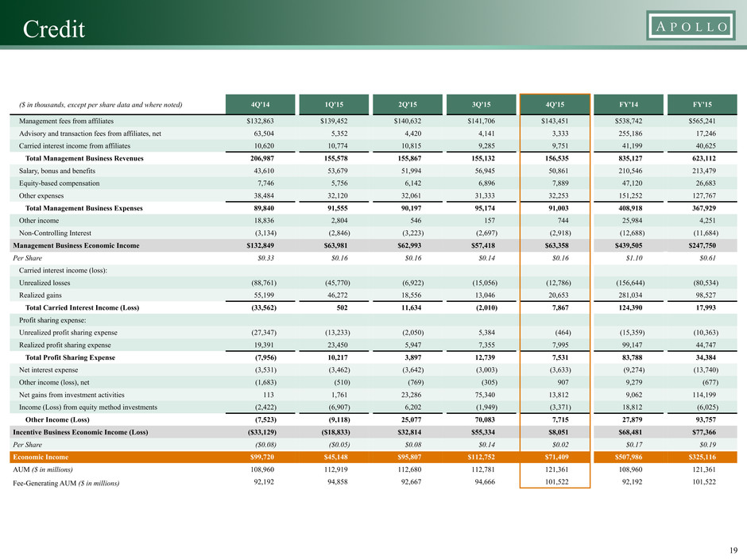Click 'Management fees from affiliates' row label

[x=66, y=121]
